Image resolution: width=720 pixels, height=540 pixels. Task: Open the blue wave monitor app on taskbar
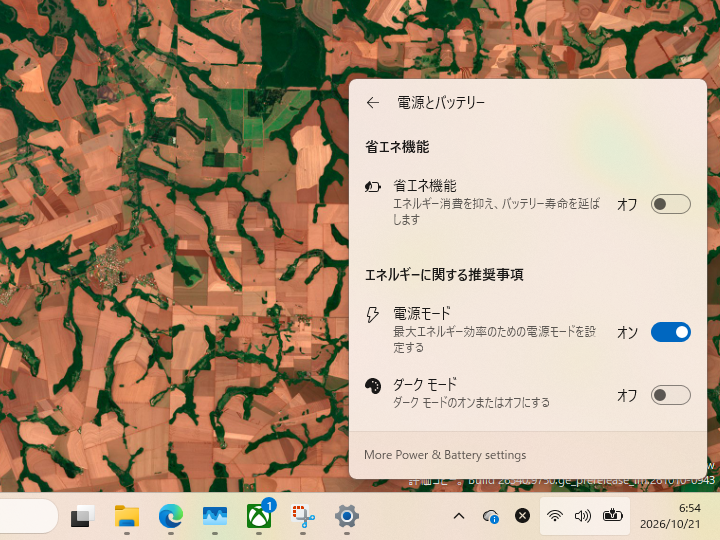(x=215, y=516)
